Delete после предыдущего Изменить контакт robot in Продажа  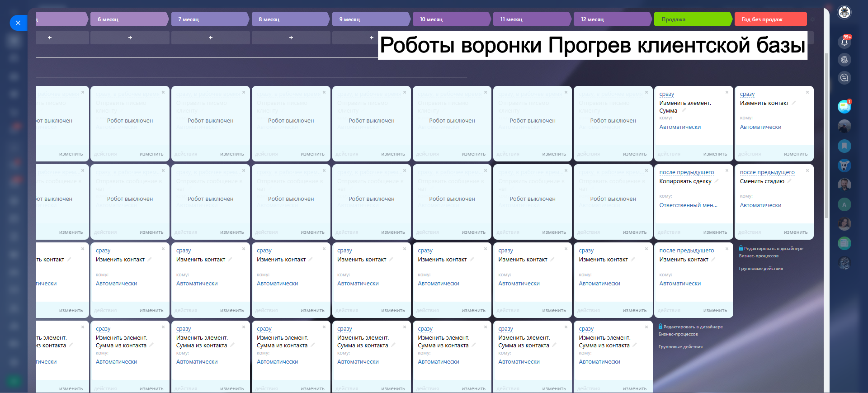pyautogui.click(x=727, y=249)
